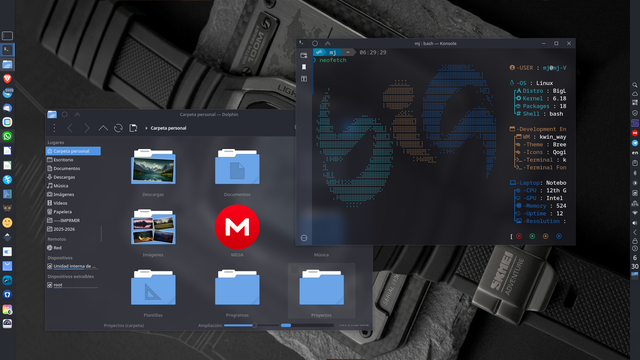Click the new tab icon in Konsole sidebar
640x360 pixels.
point(304,55)
